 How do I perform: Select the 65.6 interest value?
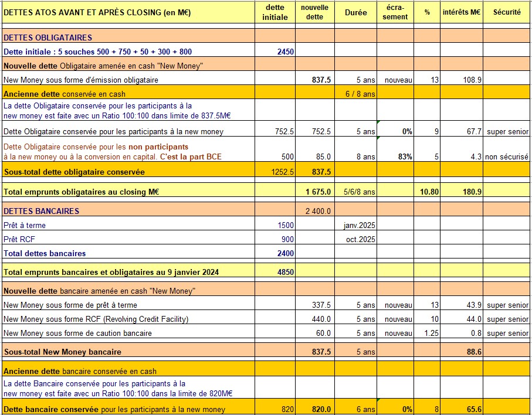point(474,410)
